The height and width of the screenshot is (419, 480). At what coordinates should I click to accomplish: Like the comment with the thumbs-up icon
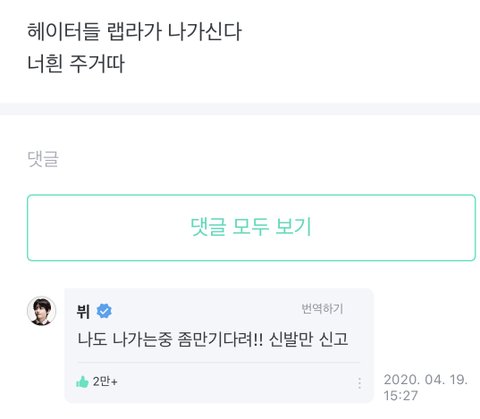(x=82, y=382)
